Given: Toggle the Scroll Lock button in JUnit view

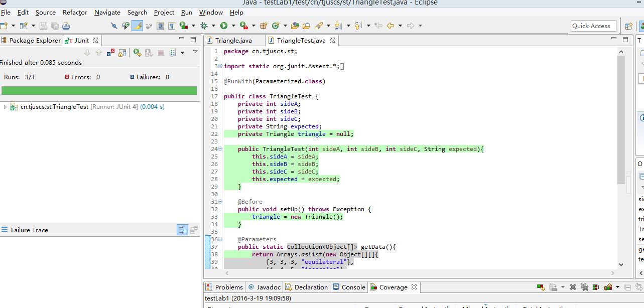Looking at the screenshot, I should click(x=122, y=52).
